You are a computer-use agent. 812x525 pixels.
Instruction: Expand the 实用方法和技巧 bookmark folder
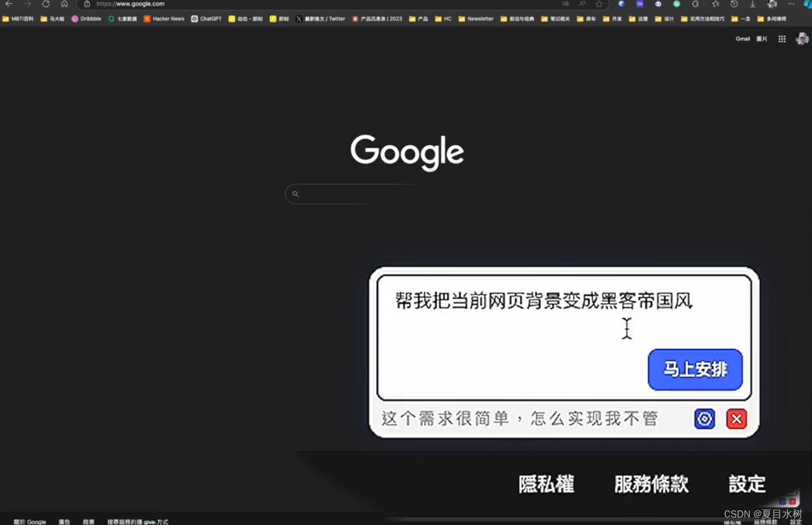coord(702,19)
